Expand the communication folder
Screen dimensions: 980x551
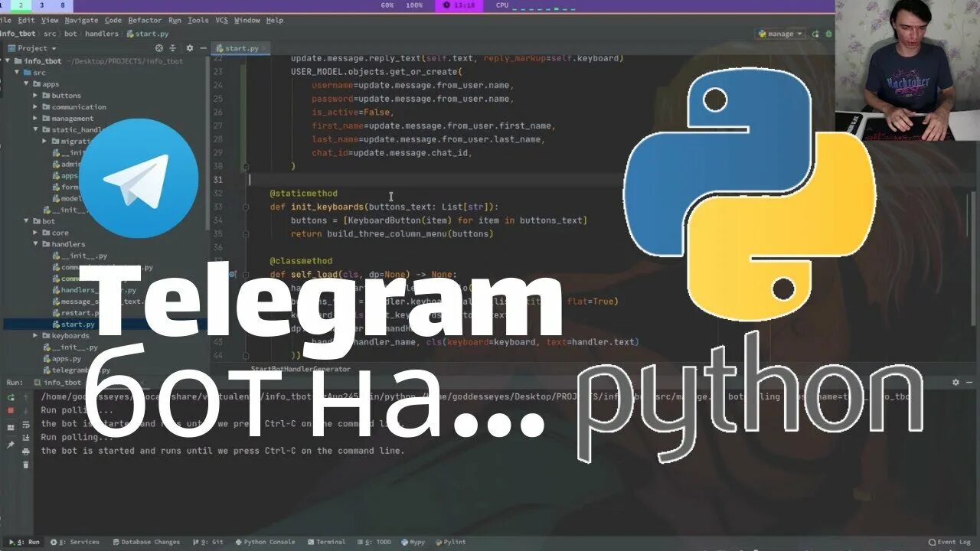(x=35, y=107)
